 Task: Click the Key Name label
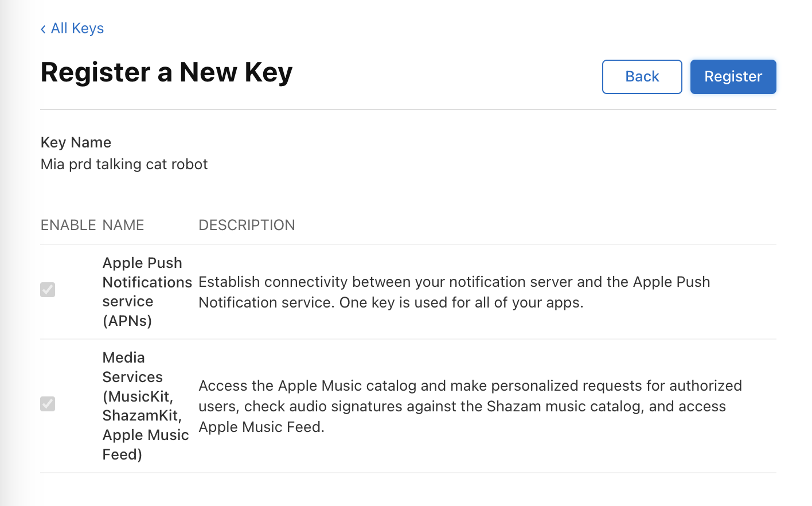[x=76, y=142]
